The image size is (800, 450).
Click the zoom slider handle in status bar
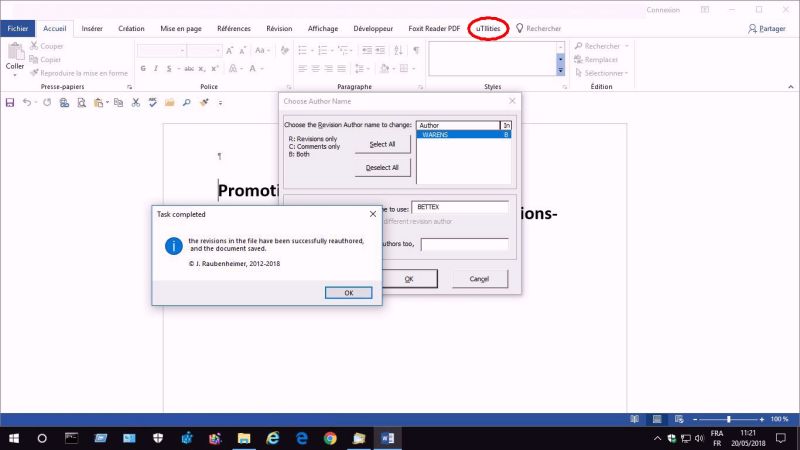tap(729, 419)
